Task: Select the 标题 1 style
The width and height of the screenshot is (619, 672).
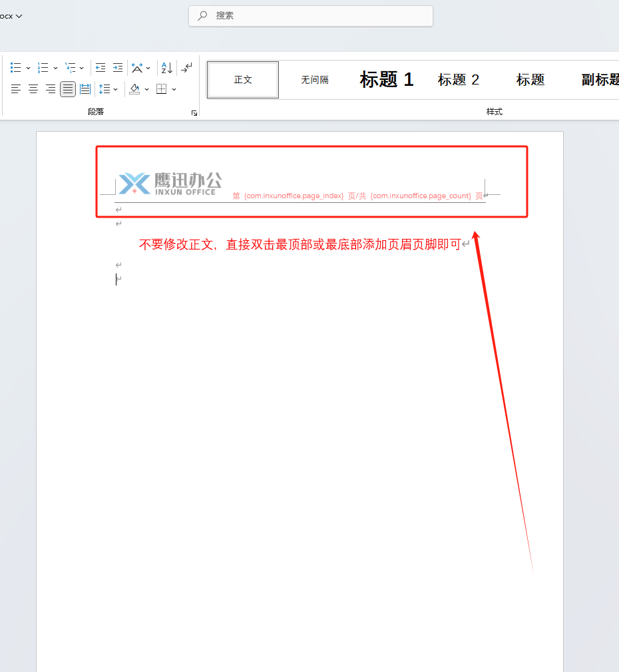Action: 386,79
